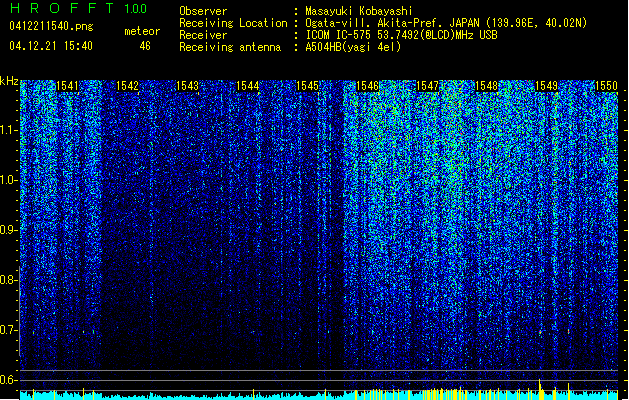629x400 pixels.
Task: Click the Ogata-vill. Akita-Pref. JAPAN location text
Action: 446,23
